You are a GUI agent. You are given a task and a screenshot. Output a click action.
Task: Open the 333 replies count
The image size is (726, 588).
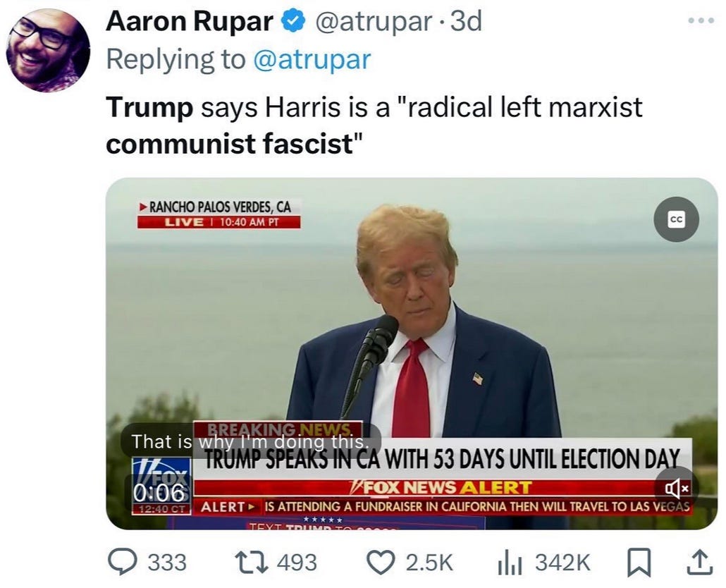click(x=167, y=563)
